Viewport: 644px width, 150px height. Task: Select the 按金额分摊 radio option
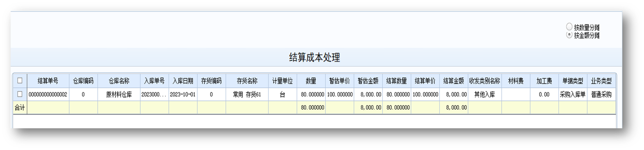[x=569, y=35]
